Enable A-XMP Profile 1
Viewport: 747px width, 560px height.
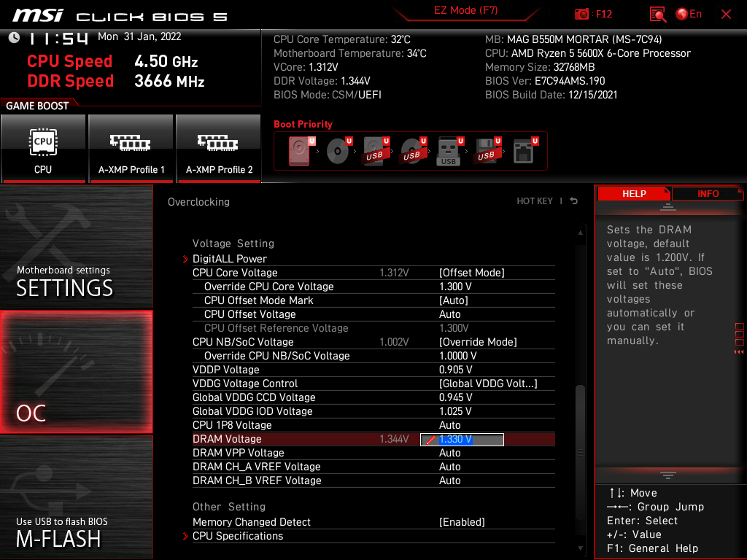[131, 148]
